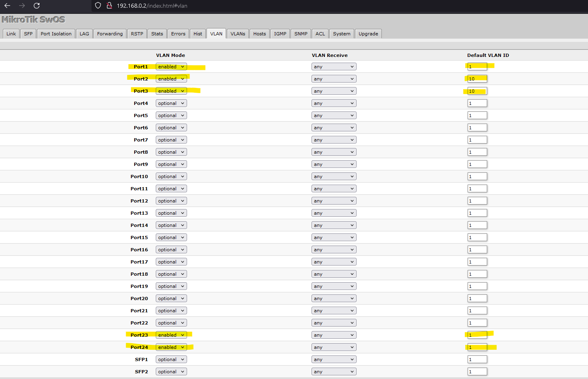The height and width of the screenshot is (379, 588).
Task: Go back with the browser back arrow
Action: pos(7,6)
